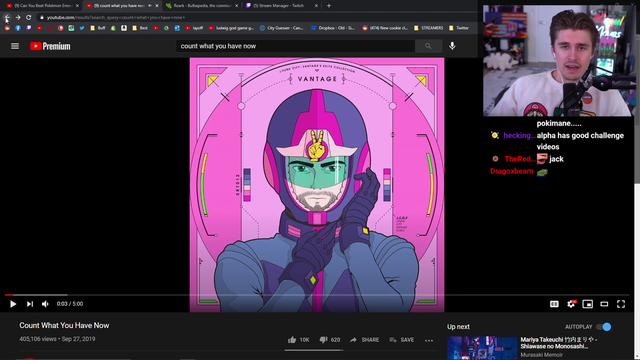Screen dimensions: 640x360
Task: Open the STREAMERS bookmarks folder
Action: pyautogui.click(x=429, y=28)
